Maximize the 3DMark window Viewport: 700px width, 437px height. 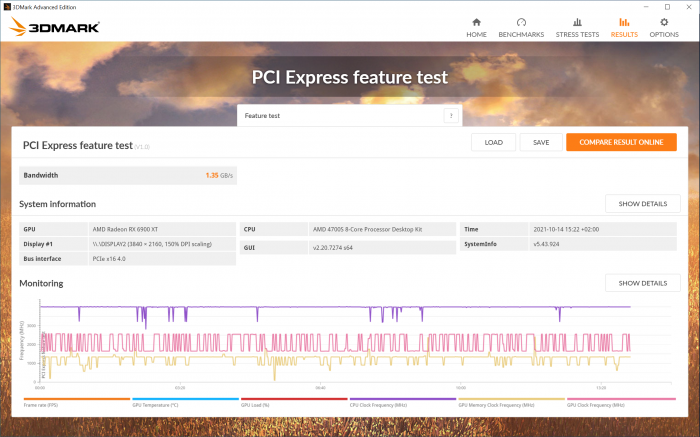(667, 6)
